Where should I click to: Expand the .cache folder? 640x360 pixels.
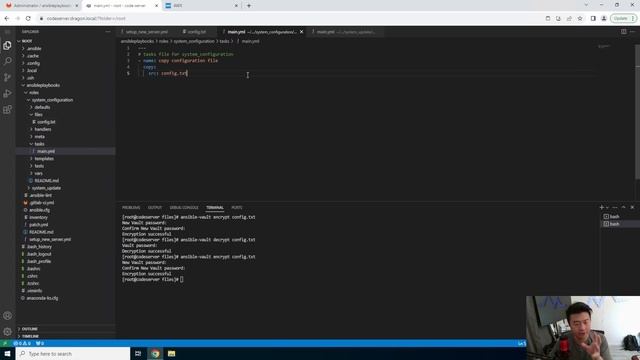(x=32, y=56)
